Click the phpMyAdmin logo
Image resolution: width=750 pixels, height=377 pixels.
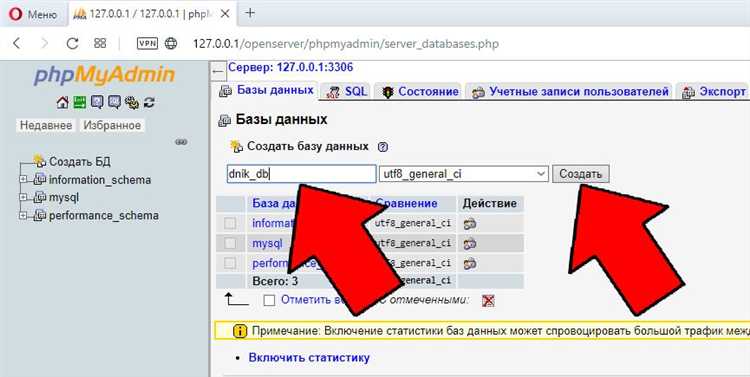coord(104,75)
